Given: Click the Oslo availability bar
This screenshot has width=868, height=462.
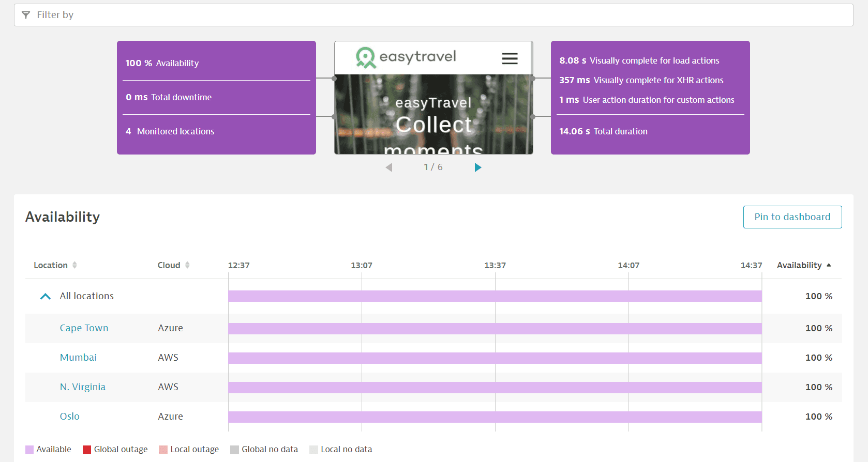Looking at the screenshot, I should click(495, 417).
